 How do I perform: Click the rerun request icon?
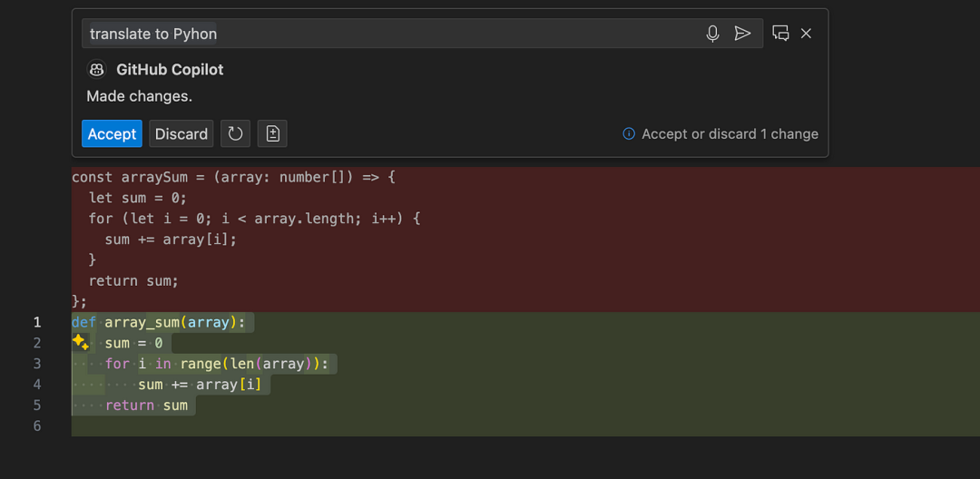click(235, 133)
